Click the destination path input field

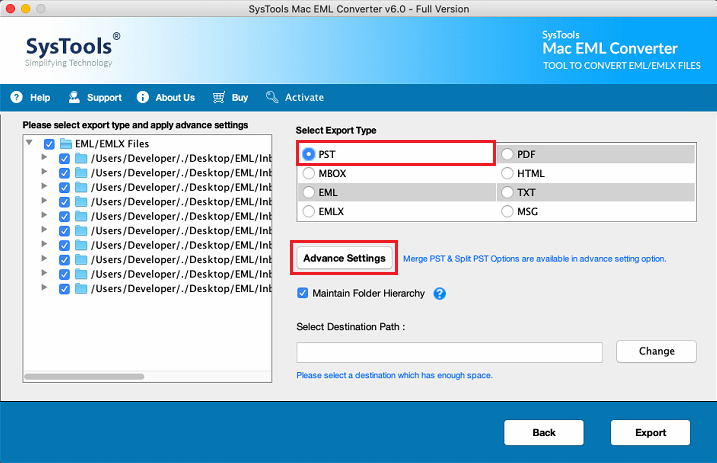point(449,352)
